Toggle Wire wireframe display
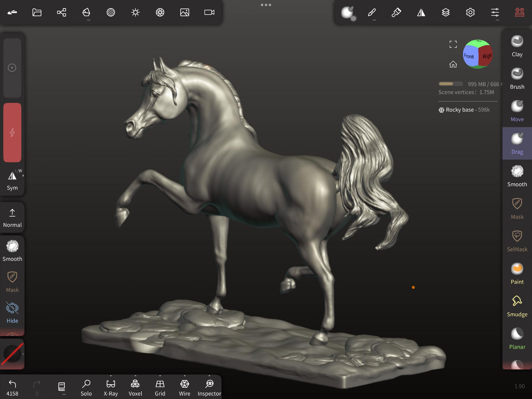 184,388
